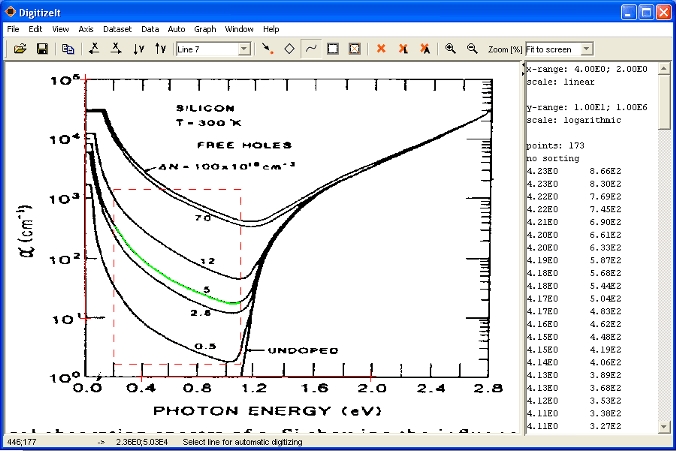Open the Line 7 dataset dropdown
Screen dimensions: 676x451
coord(245,49)
